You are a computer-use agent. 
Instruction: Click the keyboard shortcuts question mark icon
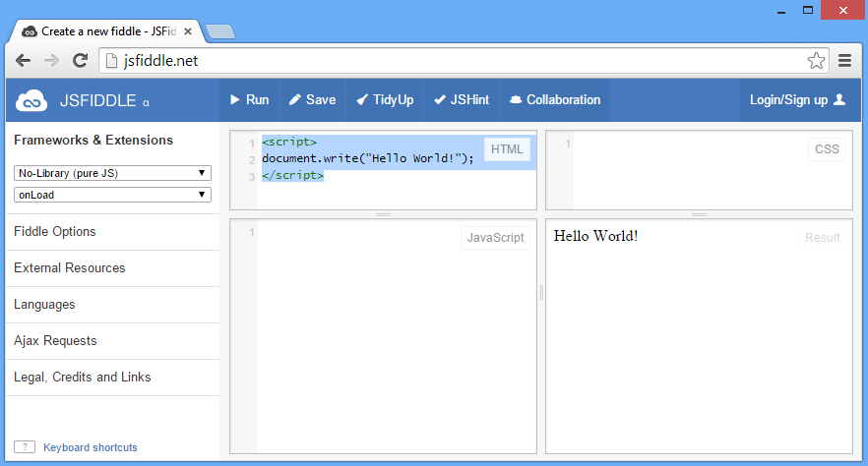25,446
